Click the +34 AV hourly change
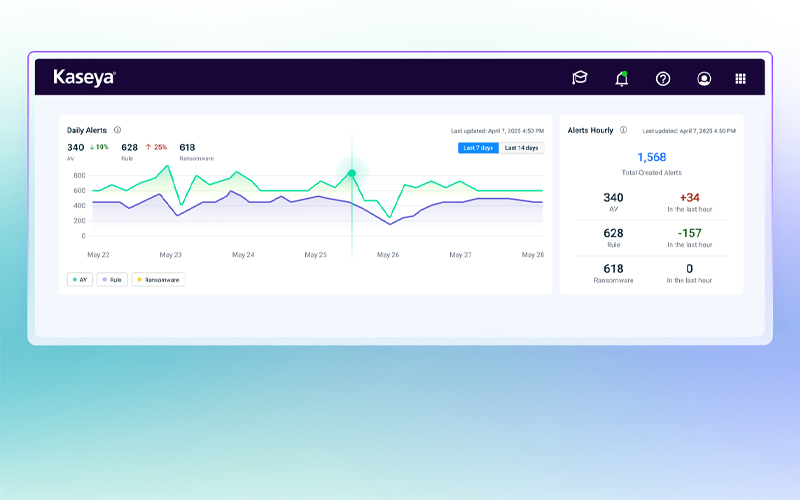Viewport: 800px width, 500px height. 689,198
